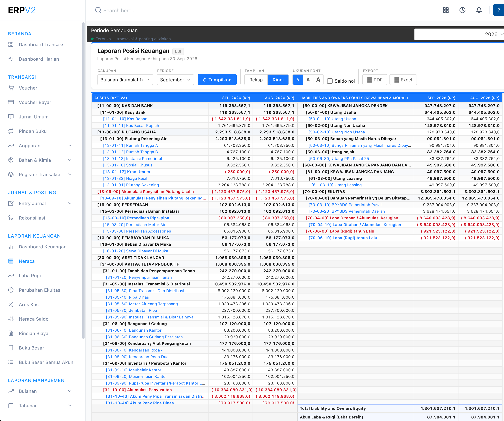Screen dimensions: 504x421
Task: Open Laba Rugi report
Action: coord(30,276)
